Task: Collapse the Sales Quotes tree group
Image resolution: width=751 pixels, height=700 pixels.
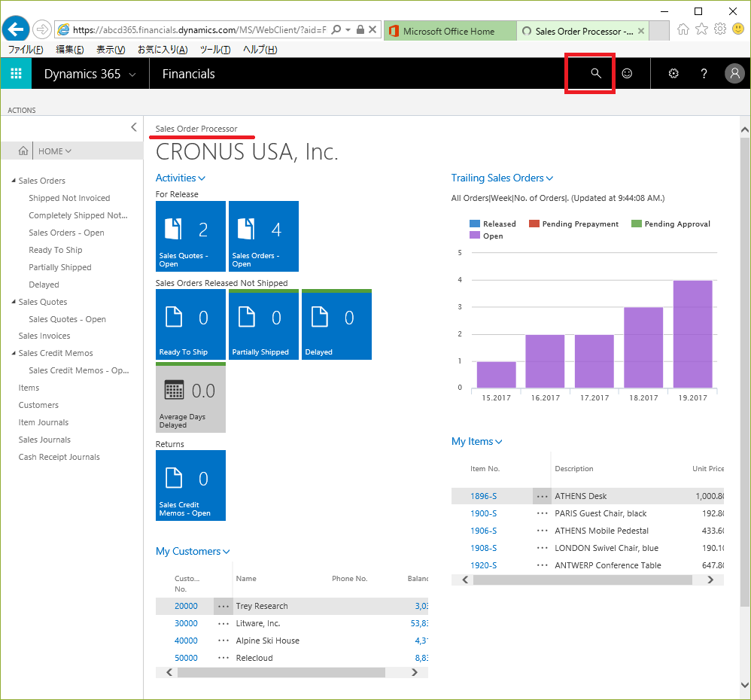Action: (x=14, y=302)
